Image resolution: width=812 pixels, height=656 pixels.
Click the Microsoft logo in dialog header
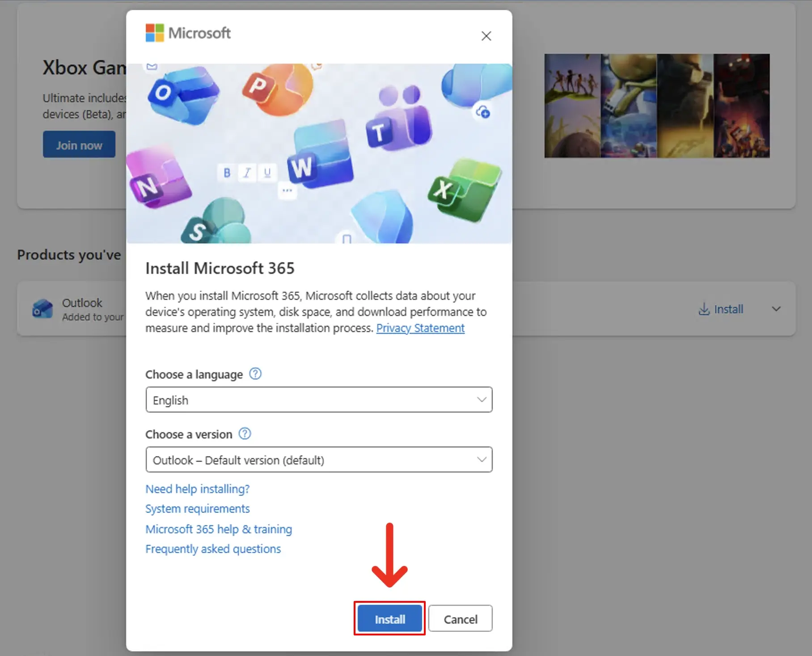point(188,33)
